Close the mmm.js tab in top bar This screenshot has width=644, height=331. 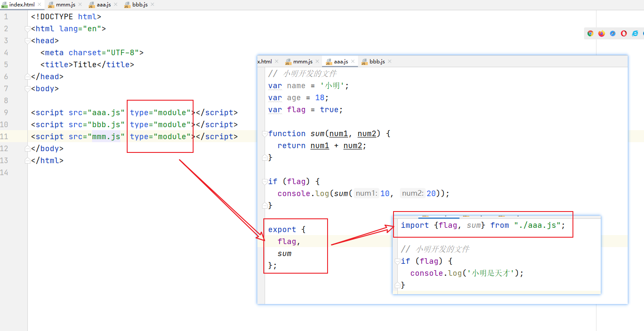coord(80,5)
